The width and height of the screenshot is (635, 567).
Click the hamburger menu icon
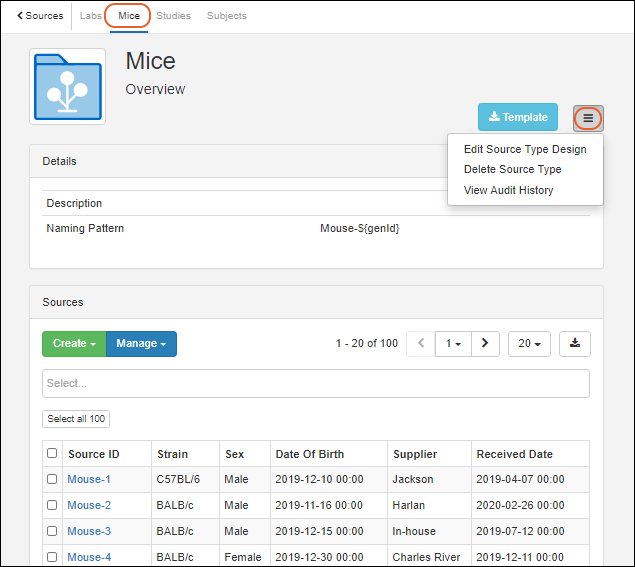(x=588, y=118)
